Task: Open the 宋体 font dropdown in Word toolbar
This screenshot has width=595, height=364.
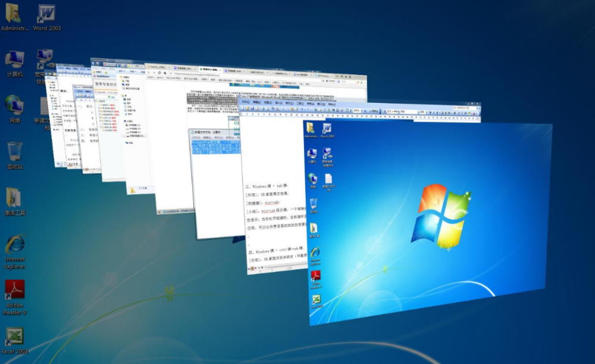Action: click(x=410, y=112)
